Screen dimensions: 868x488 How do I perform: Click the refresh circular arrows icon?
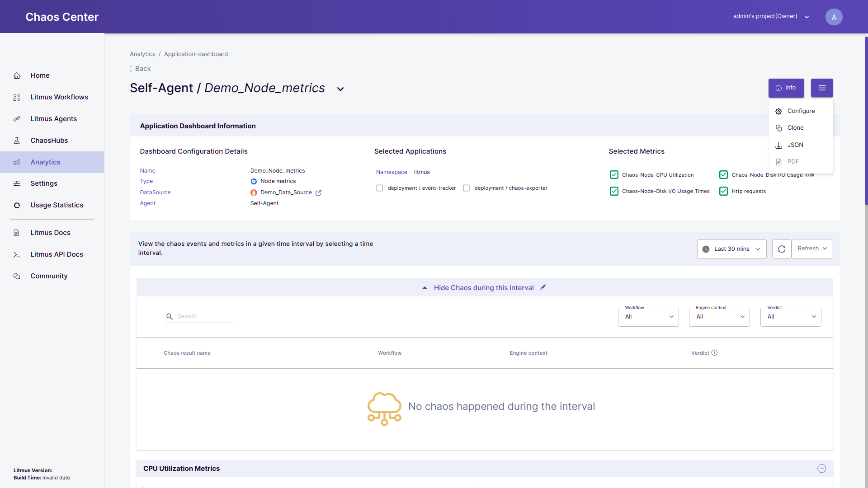click(782, 249)
